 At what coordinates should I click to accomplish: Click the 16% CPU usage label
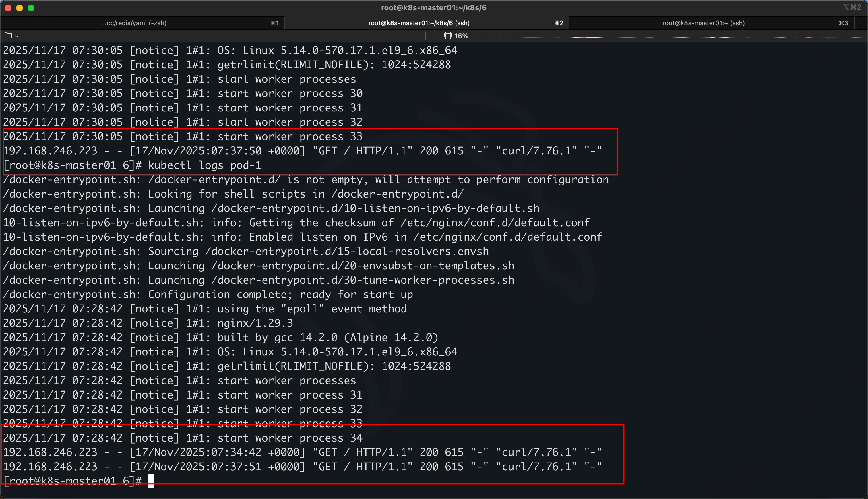[x=461, y=36]
